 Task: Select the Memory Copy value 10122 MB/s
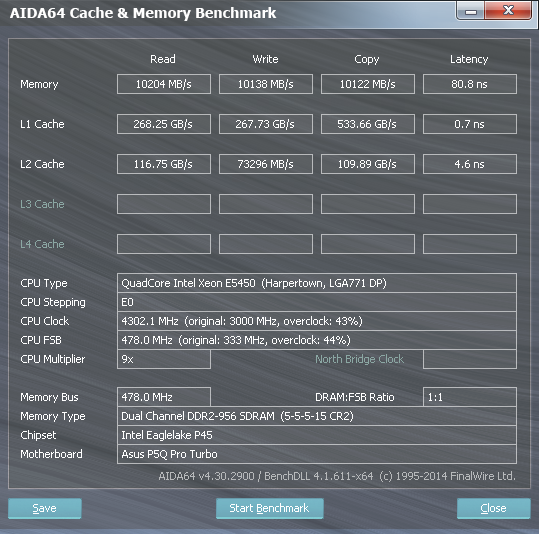pos(368,84)
